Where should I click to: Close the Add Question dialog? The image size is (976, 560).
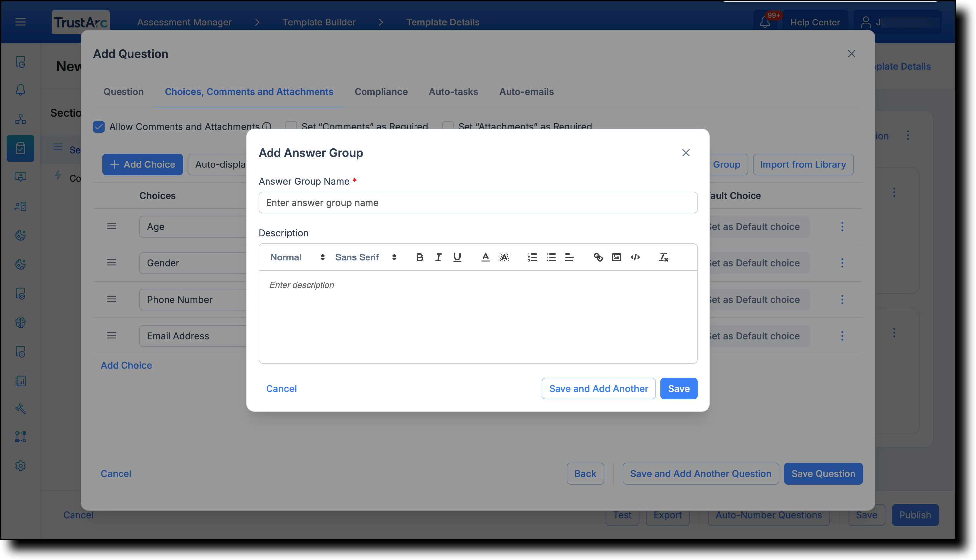coord(851,54)
